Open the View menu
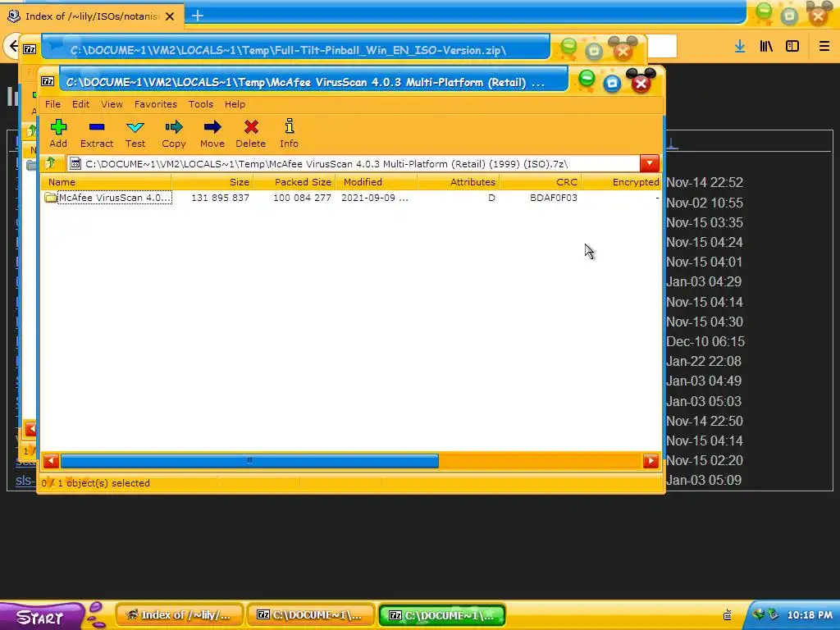This screenshot has width=840, height=630. pos(112,104)
